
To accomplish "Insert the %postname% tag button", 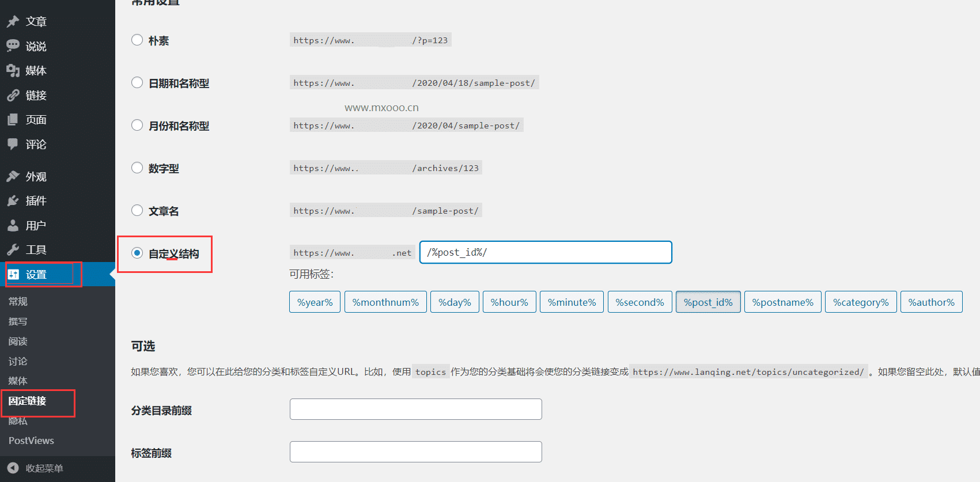I will point(782,302).
